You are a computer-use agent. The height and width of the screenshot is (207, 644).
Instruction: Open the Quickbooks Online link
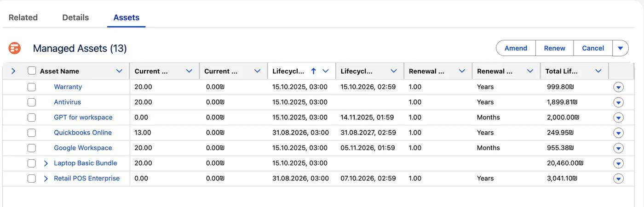pyautogui.click(x=83, y=133)
